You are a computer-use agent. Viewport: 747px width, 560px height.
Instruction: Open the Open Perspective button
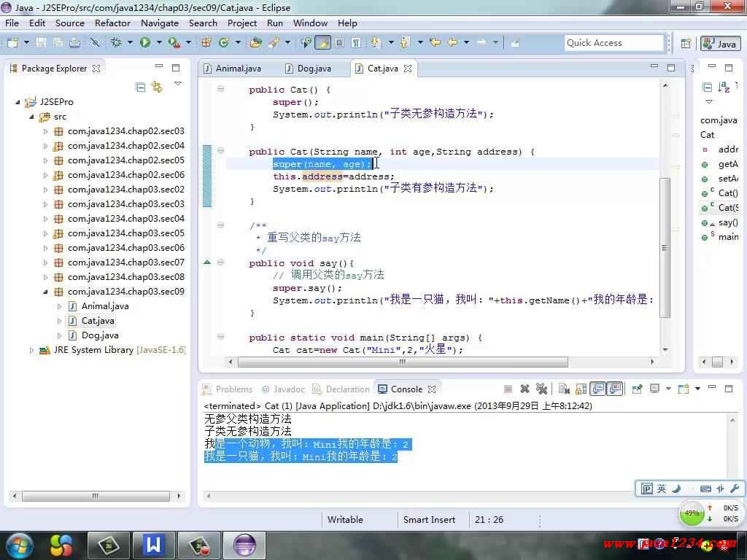[686, 43]
